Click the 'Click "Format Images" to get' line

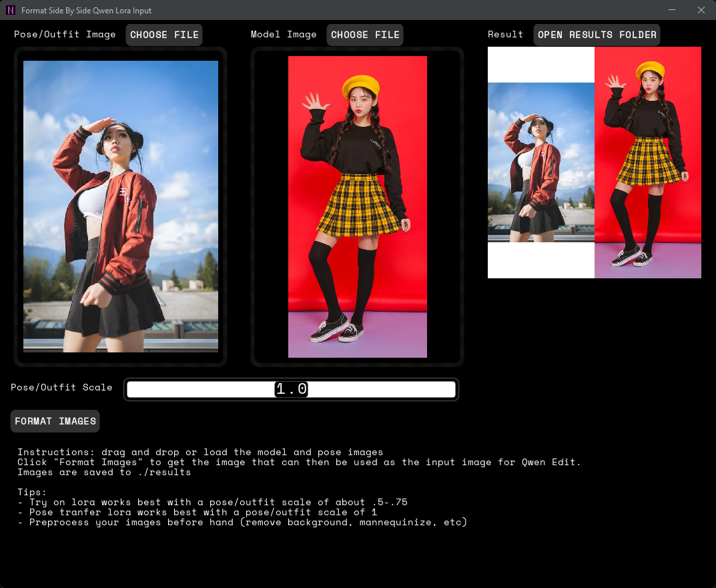(299, 463)
